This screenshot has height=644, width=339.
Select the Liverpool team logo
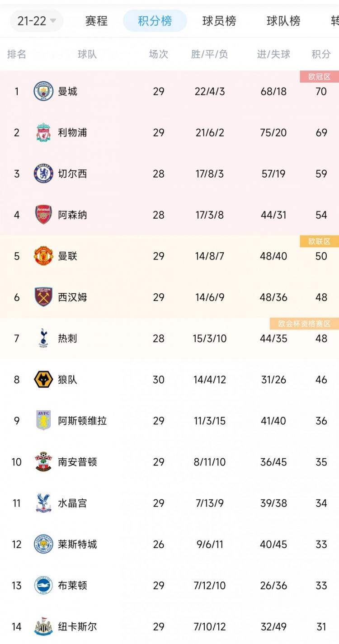tap(43, 132)
